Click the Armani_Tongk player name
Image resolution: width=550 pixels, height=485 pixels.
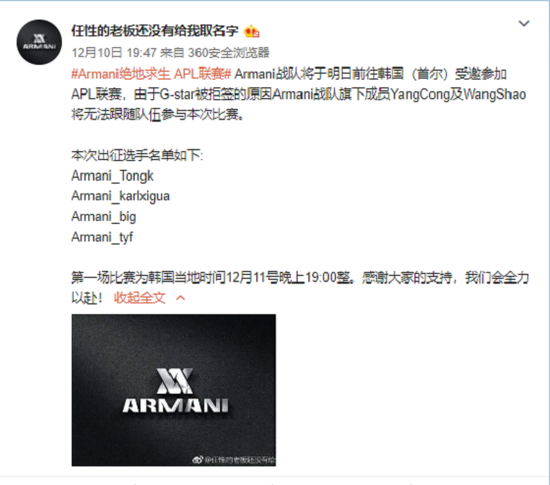tap(112, 176)
